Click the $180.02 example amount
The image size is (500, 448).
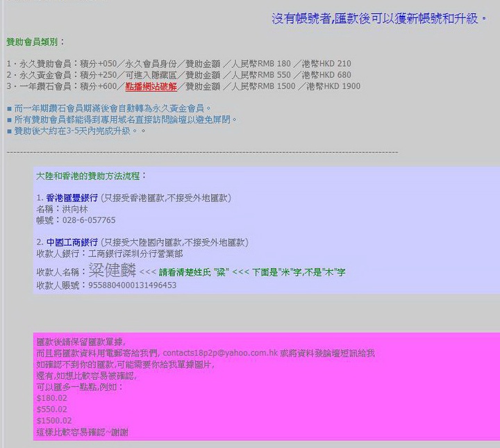52,398
